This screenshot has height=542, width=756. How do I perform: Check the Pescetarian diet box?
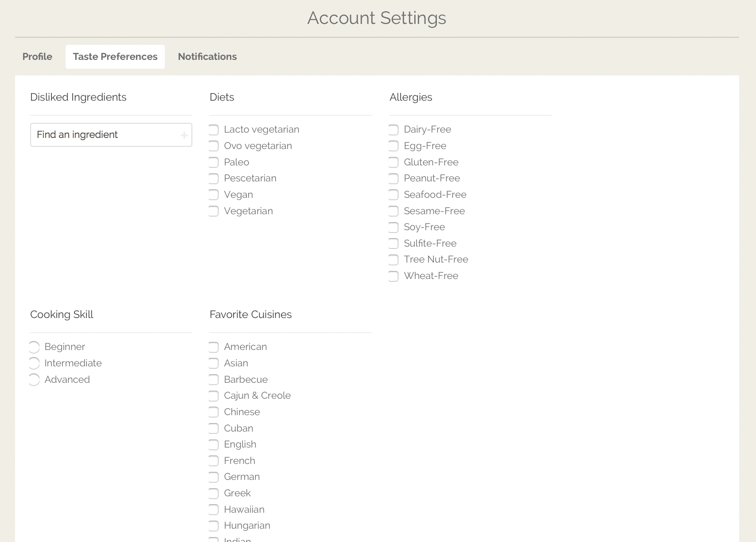[x=214, y=178]
